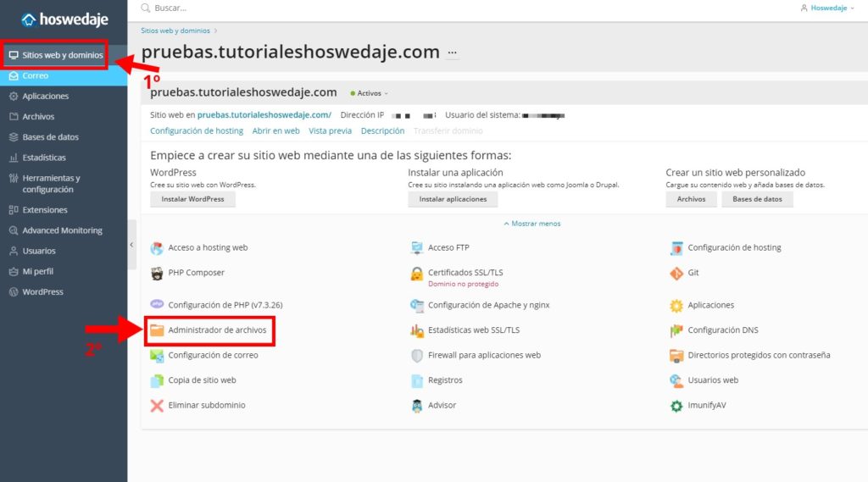
Task: Click Aplicaciones gear icon in grid
Action: tap(676, 305)
